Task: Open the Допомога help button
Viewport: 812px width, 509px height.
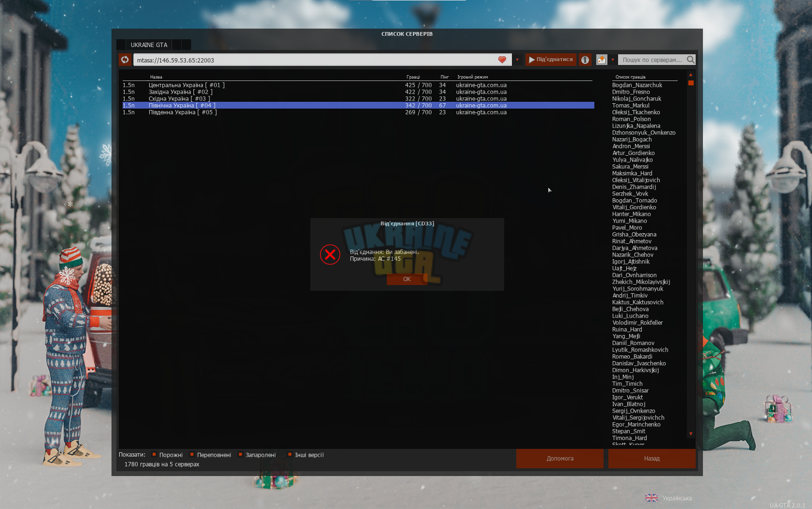Action: tap(560, 459)
